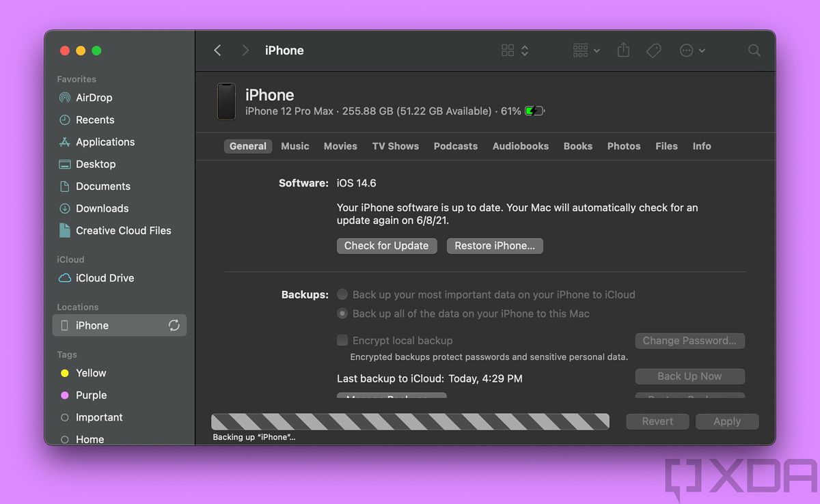Open the Share menu in the toolbar

click(x=623, y=50)
